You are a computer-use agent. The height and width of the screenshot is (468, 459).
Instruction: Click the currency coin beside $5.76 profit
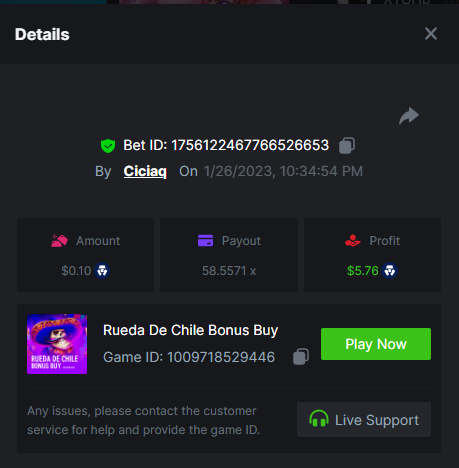click(x=389, y=271)
